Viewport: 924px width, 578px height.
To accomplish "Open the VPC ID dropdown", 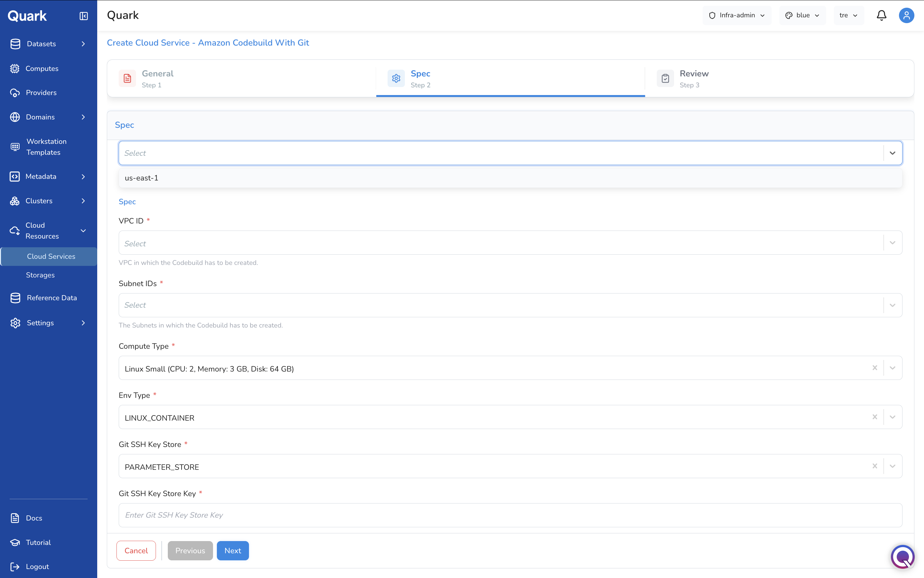I will 510,243.
